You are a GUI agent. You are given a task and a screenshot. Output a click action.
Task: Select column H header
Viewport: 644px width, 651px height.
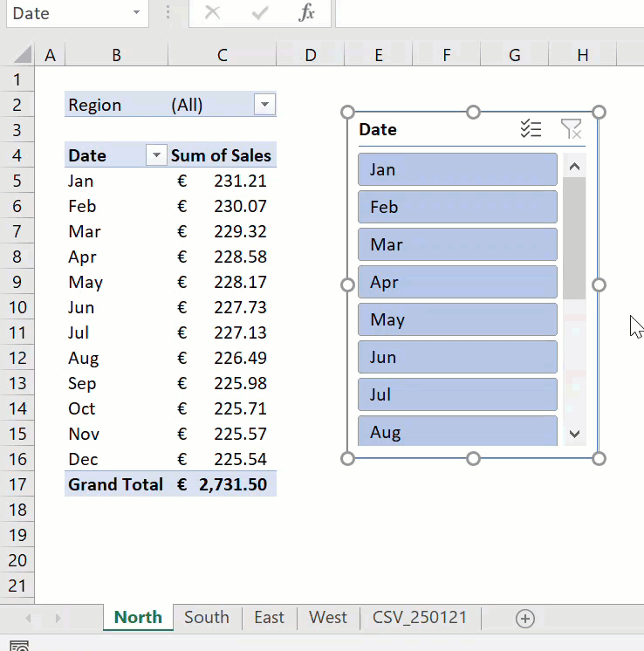pos(583,55)
